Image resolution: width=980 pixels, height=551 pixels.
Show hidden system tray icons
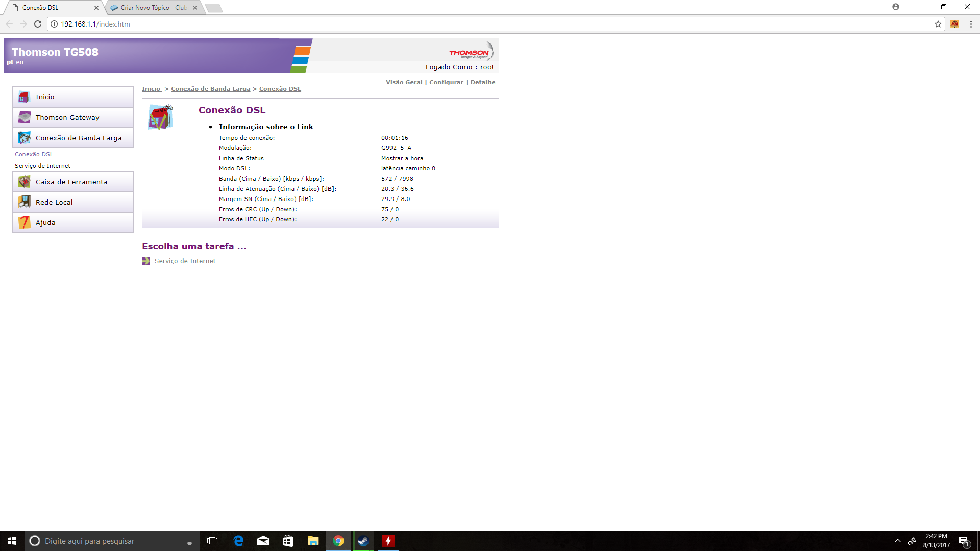(898, 541)
